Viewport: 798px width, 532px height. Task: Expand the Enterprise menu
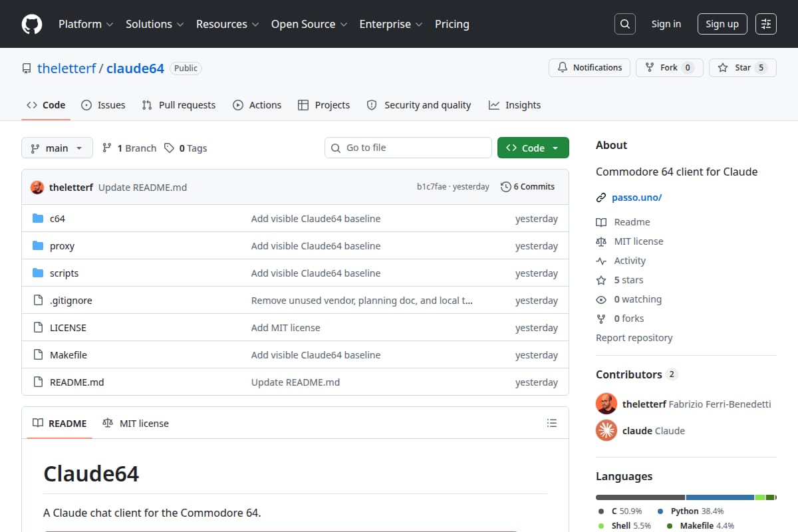tap(391, 24)
